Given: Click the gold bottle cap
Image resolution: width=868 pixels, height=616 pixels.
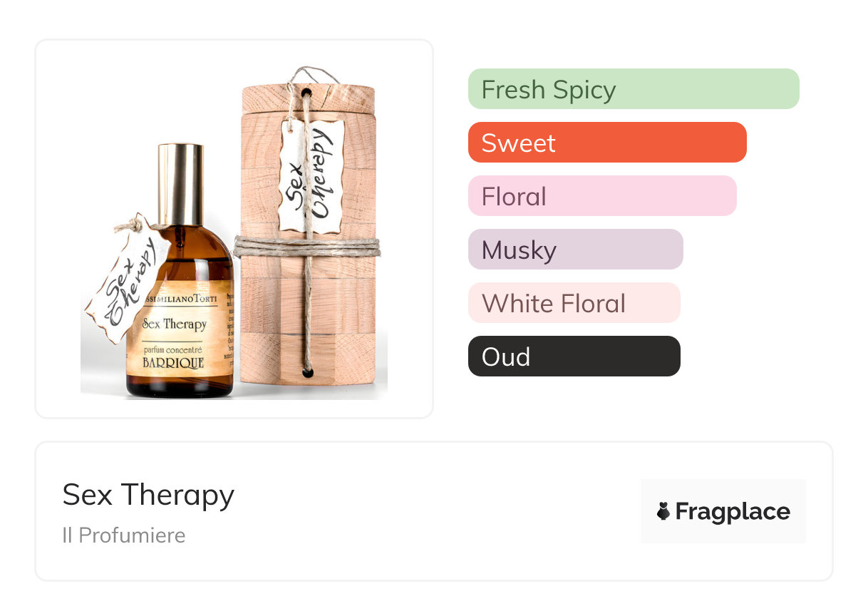Looking at the screenshot, I should (180, 184).
